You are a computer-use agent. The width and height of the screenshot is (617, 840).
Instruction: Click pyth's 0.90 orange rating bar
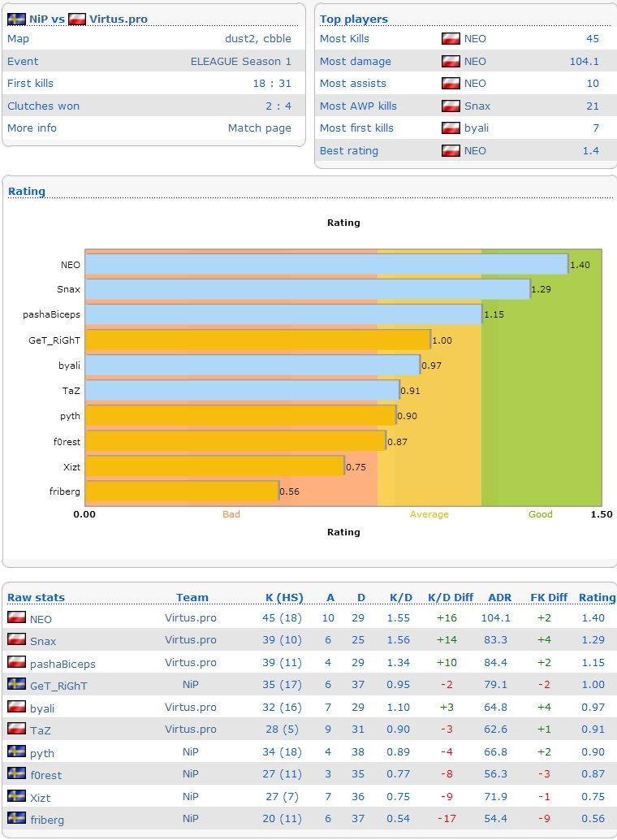click(x=241, y=415)
